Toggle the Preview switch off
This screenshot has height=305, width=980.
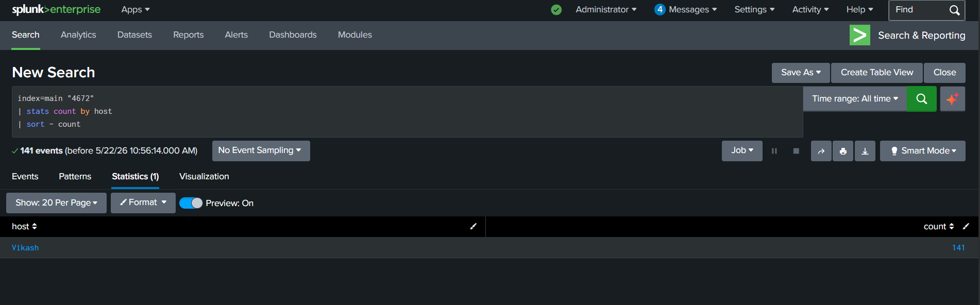pos(191,203)
